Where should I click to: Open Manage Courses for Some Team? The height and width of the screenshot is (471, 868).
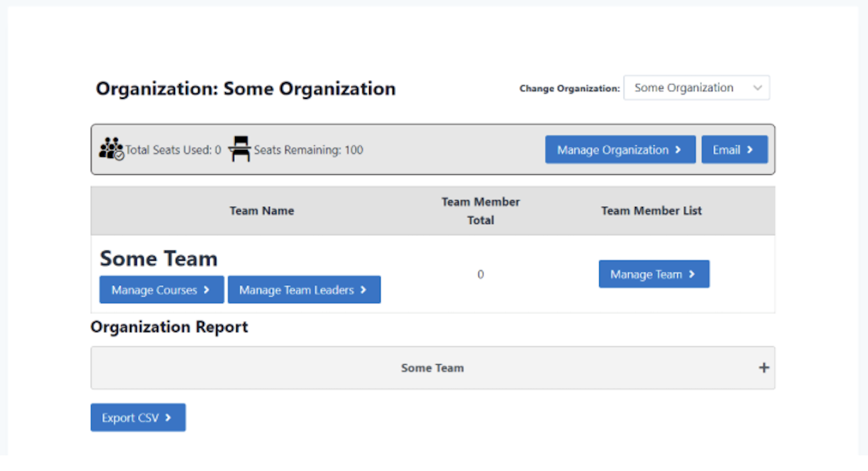click(162, 290)
